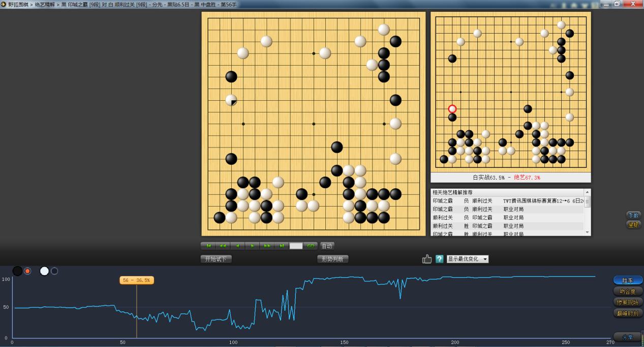Viewport: 644px width, 347px height.
Task: Switch to the 吻合度 match rate tab
Action: pyautogui.click(x=628, y=292)
